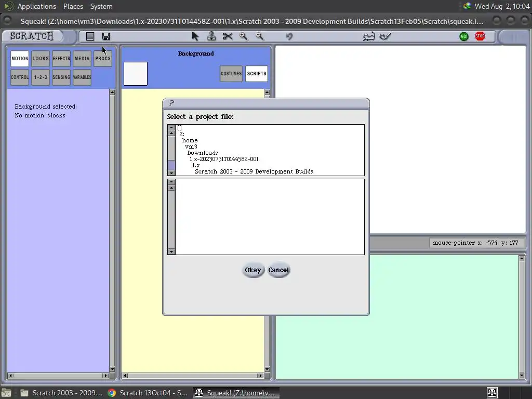Select the scissors cut tool
Image resolution: width=532 pixels, height=399 pixels.
[228, 36]
